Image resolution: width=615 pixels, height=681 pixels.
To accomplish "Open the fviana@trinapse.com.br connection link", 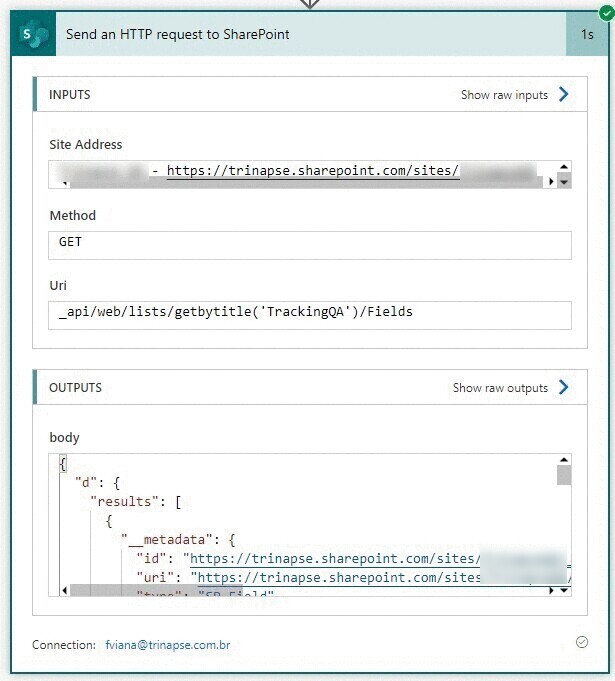I will point(167,645).
